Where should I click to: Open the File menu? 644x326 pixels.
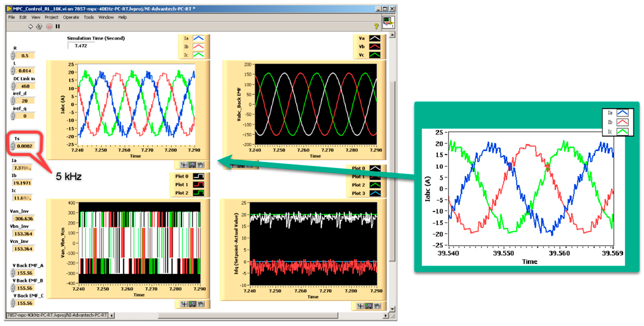pos(12,17)
